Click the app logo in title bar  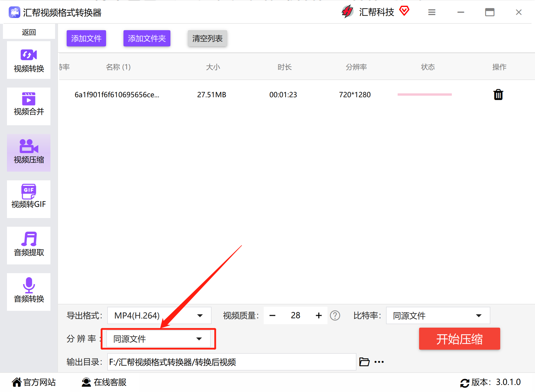point(14,12)
